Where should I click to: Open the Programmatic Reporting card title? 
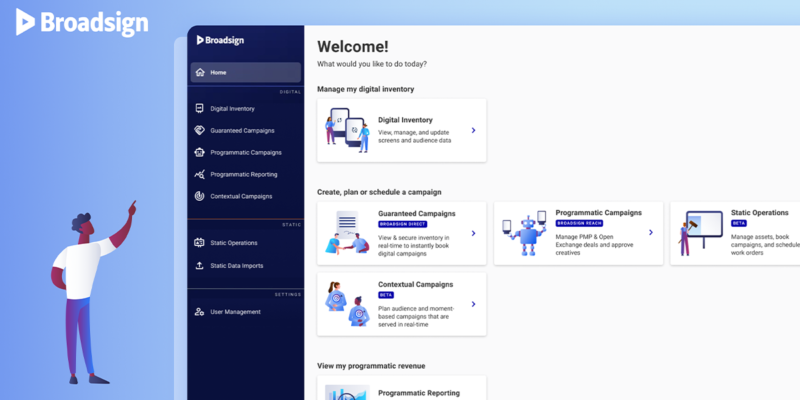point(419,393)
